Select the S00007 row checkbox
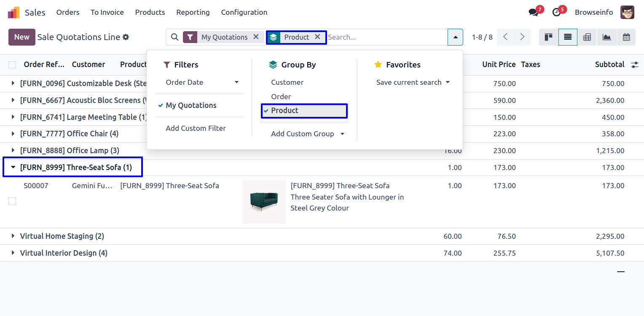This screenshot has height=316, width=644. click(x=12, y=201)
